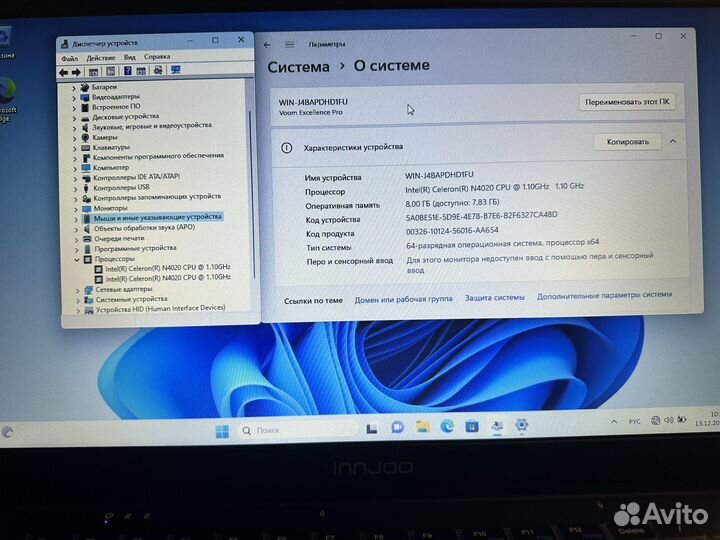Collapse the Процессоры tree node
Viewport: 720px width, 540px height.
click(x=76, y=258)
